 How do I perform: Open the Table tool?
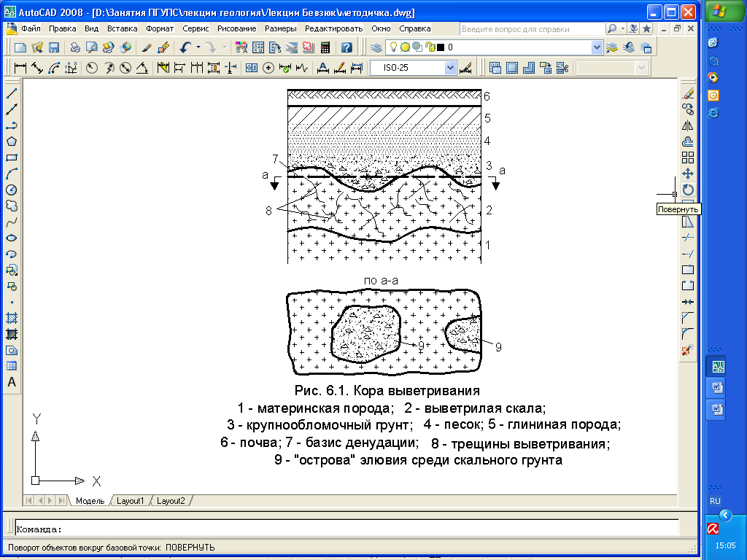pyautogui.click(x=12, y=366)
